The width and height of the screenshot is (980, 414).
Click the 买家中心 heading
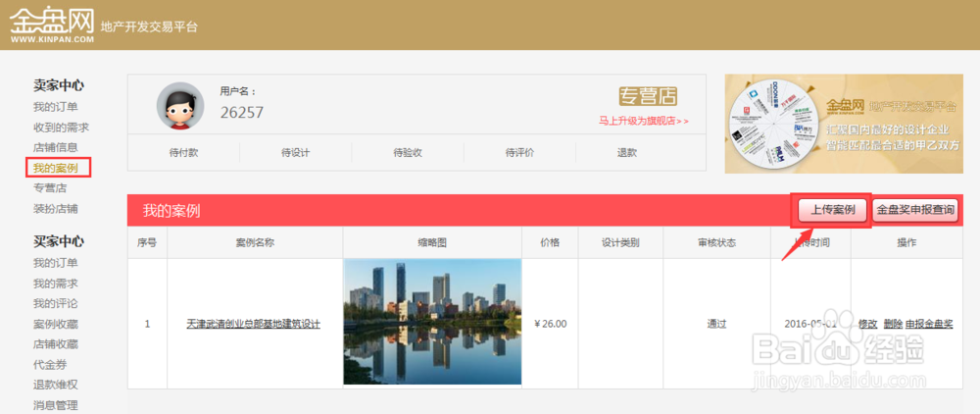click(x=59, y=241)
